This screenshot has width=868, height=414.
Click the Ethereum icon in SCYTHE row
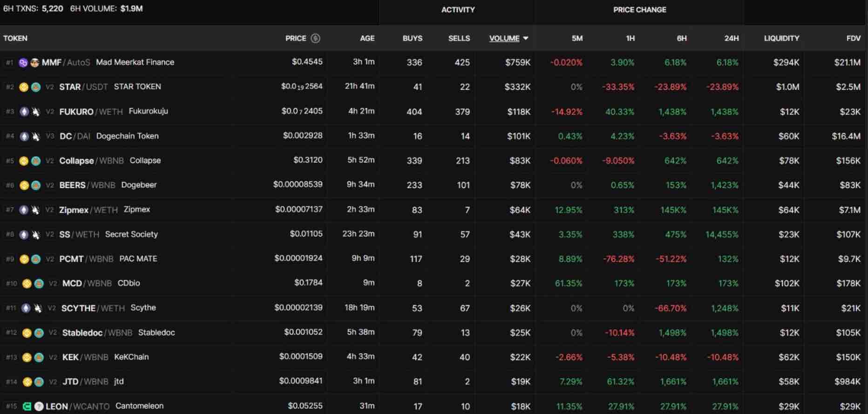pyautogui.click(x=27, y=308)
